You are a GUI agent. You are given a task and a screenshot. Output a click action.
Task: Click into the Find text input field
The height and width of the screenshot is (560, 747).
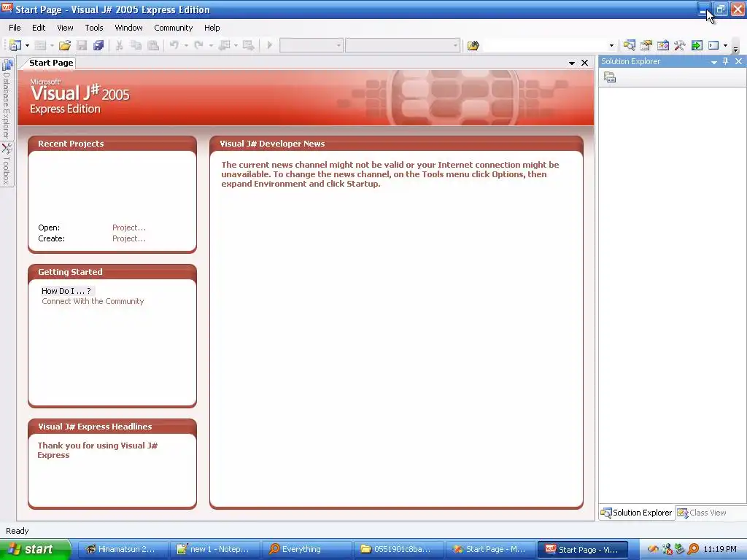[x=546, y=46]
